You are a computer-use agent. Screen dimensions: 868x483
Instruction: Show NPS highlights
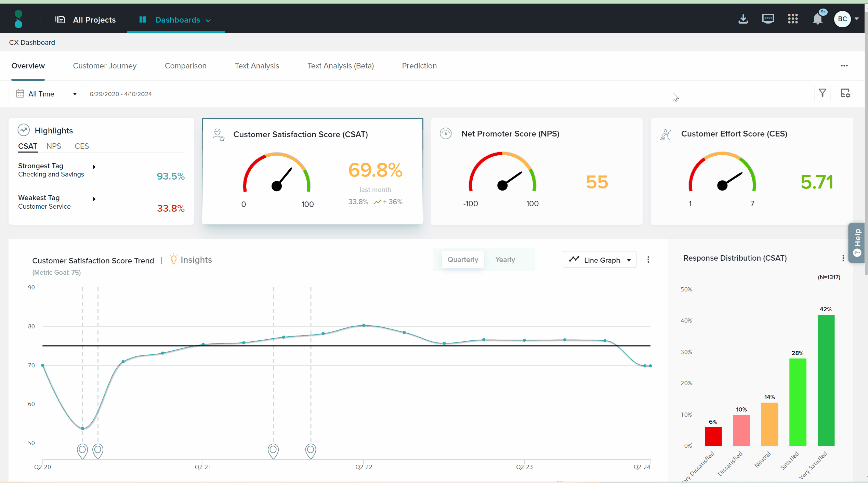[54, 146]
